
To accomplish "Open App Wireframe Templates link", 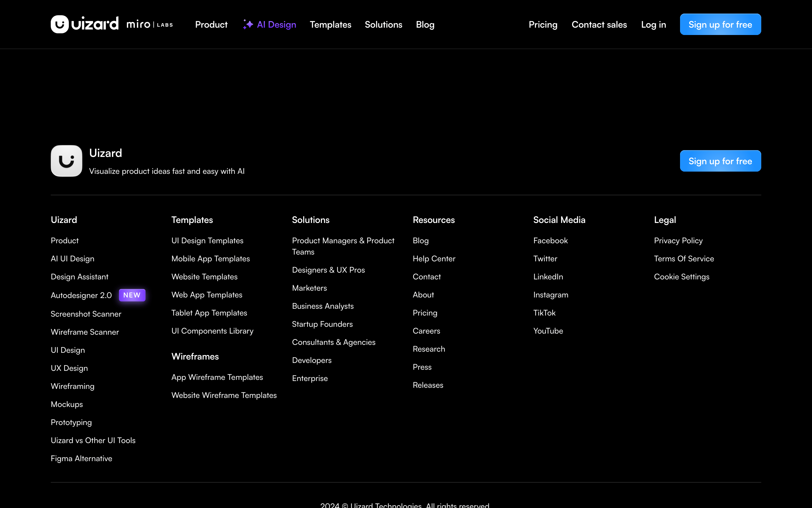I will [217, 377].
